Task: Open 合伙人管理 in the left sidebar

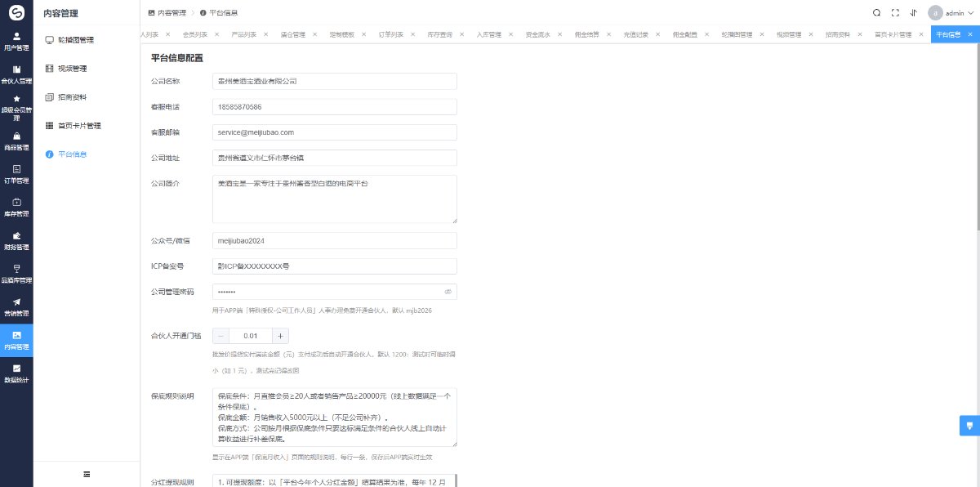Action: click(16, 74)
